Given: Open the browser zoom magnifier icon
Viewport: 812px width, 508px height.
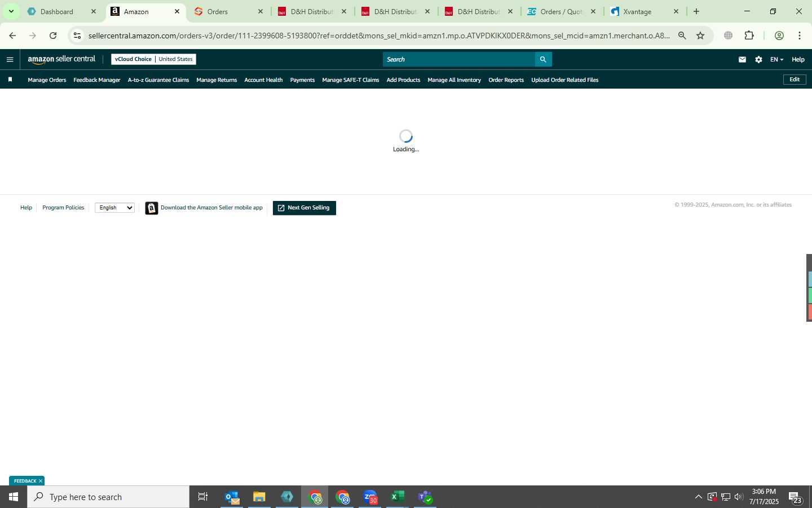Looking at the screenshot, I should tap(682, 36).
